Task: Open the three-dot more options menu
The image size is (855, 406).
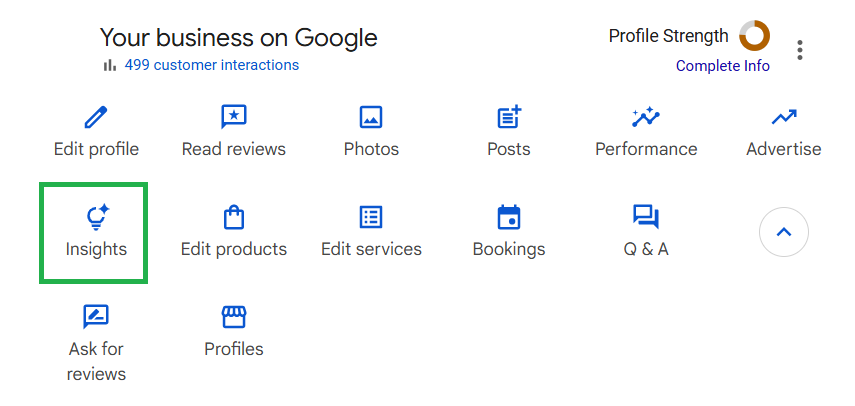Action: point(799,50)
